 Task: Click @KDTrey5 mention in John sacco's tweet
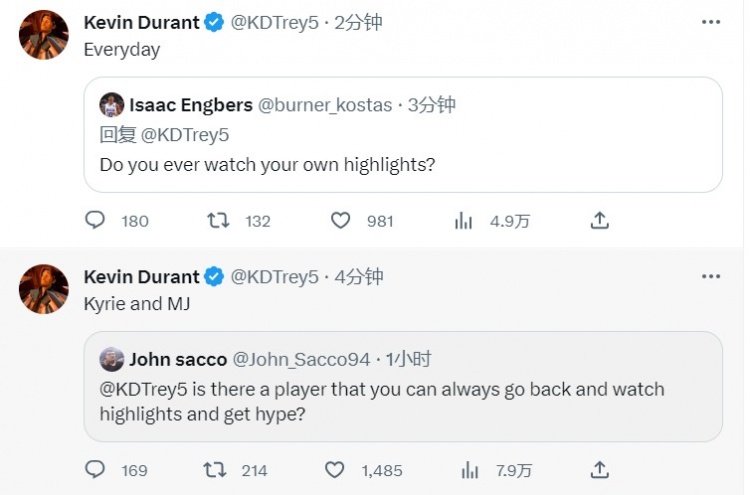coord(143,389)
